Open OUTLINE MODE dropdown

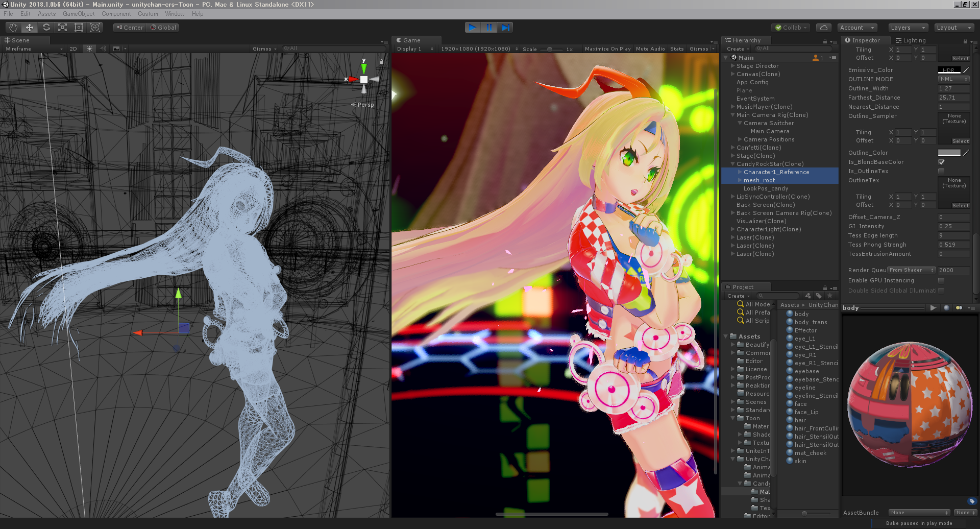point(953,79)
